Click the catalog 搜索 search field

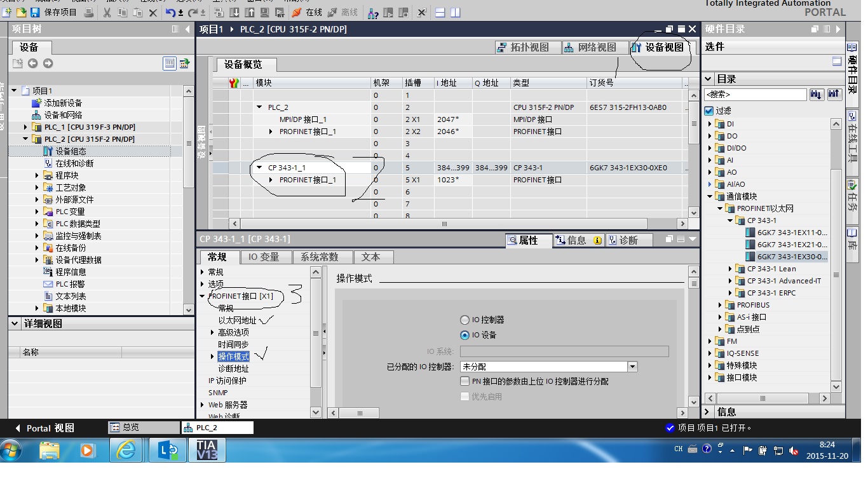pyautogui.click(x=756, y=94)
